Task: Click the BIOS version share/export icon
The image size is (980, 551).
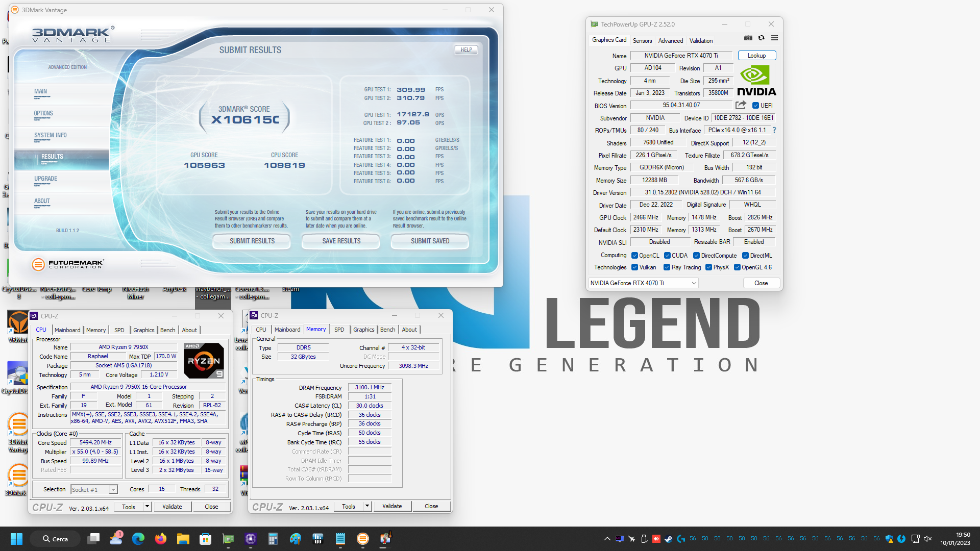Action: [x=741, y=105]
